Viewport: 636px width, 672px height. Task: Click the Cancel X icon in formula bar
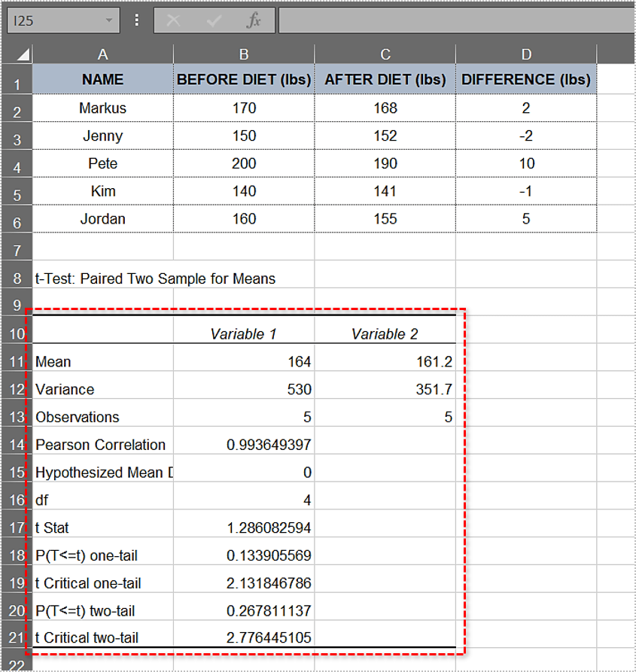[x=173, y=20]
